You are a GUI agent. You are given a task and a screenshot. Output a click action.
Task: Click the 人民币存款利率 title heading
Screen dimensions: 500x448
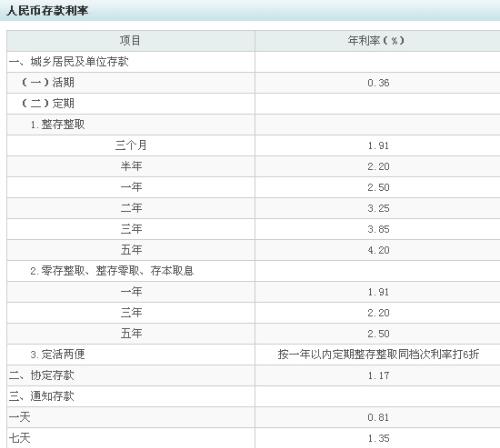(x=47, y=11)
